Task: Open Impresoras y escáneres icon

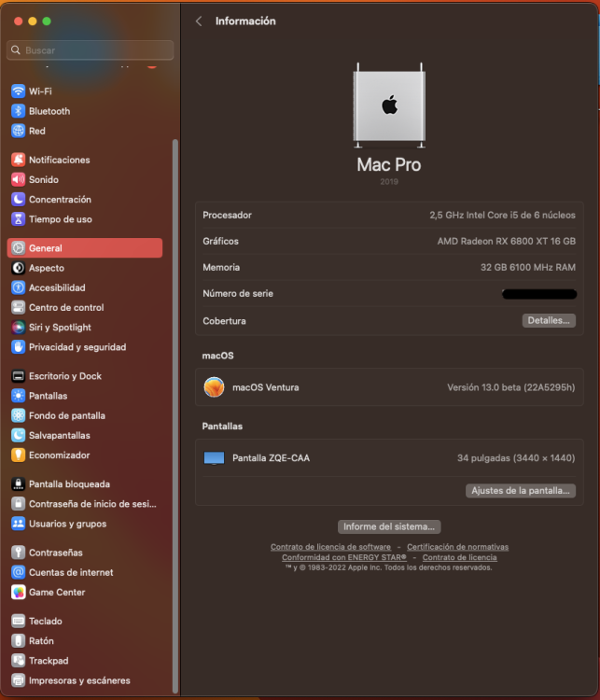Action: pyautogui.click(x=19, y=680)
